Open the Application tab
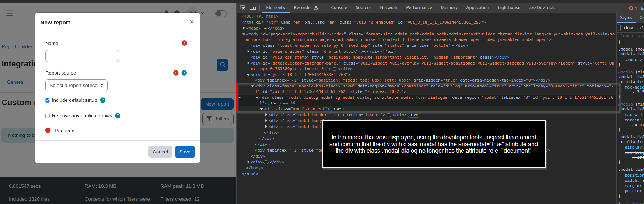 [x=477, y=7]
